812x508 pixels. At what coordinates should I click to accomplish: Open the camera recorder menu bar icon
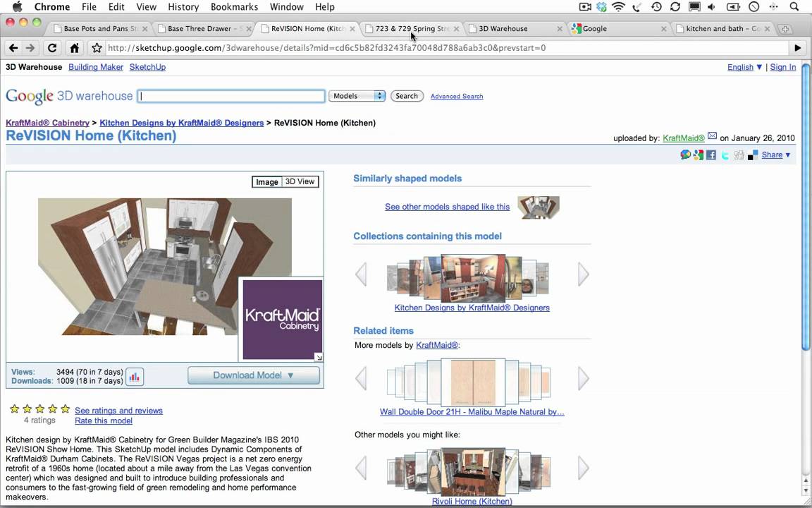click(x=585, y=7)
